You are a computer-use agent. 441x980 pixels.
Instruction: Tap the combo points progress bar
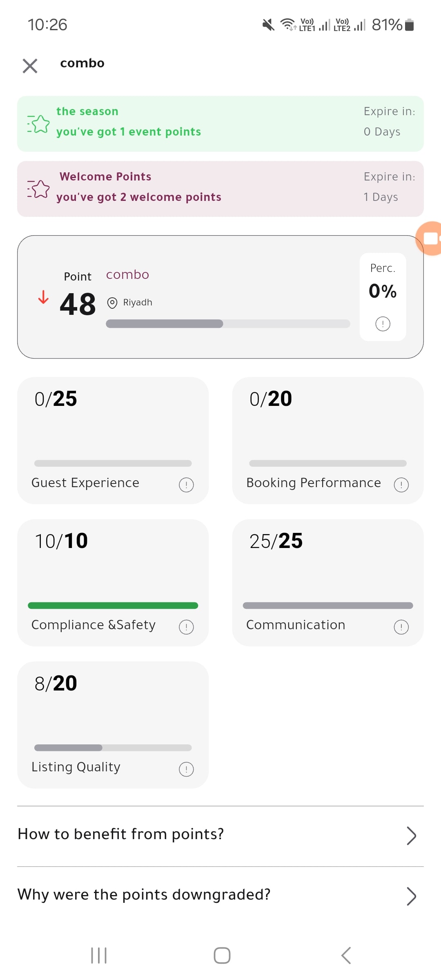tap(228, 324)
